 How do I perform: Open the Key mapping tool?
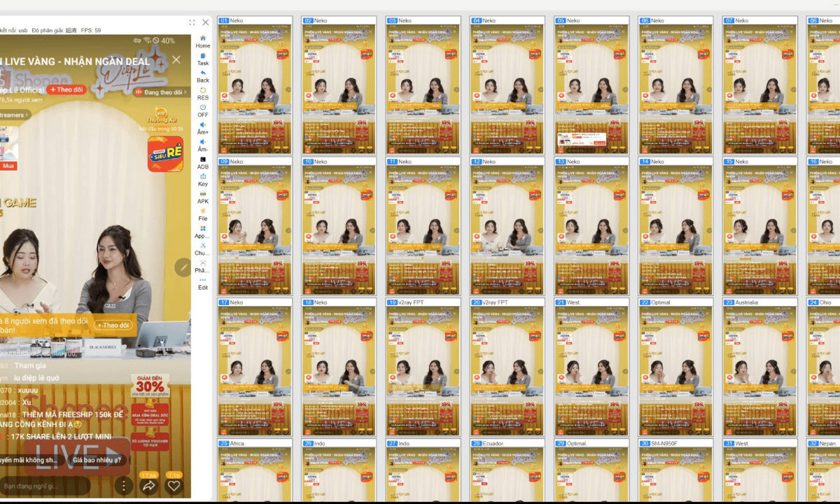pyautogui.click(x=203, y=180)
